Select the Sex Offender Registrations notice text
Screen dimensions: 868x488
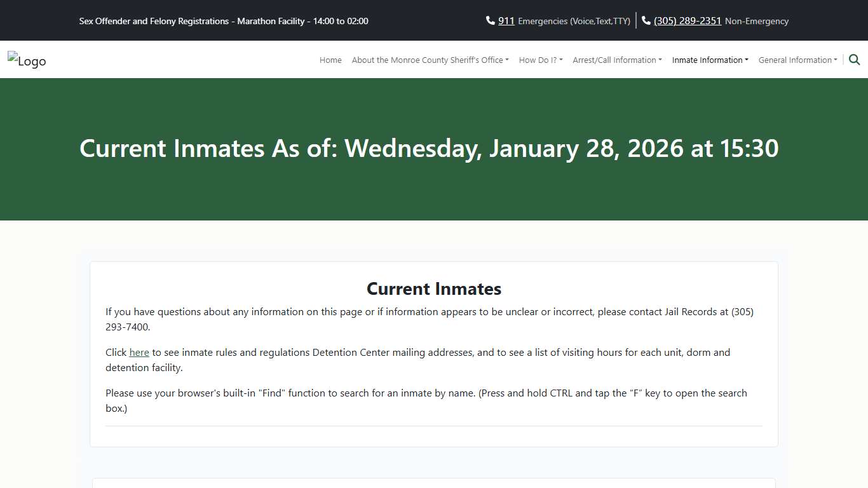tap(224, 21)
